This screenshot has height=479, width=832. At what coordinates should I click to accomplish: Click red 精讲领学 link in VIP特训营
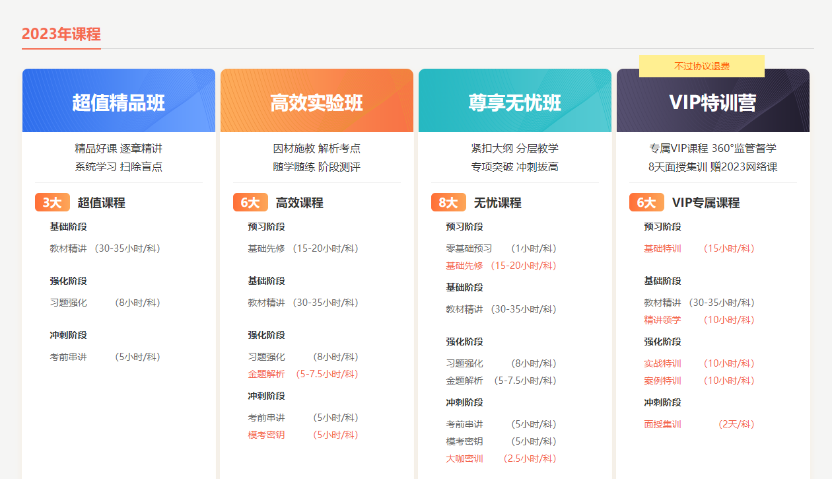(x=662, y=320)
